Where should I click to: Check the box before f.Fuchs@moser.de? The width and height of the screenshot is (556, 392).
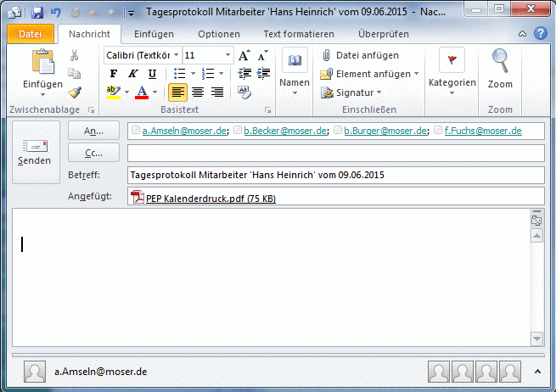(438, 130)
